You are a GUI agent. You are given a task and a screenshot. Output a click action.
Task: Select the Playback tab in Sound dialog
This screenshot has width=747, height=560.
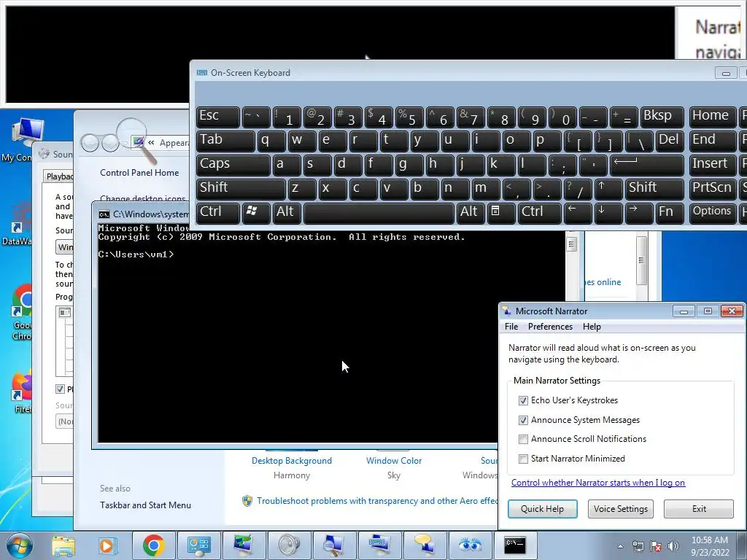point(59,176)
